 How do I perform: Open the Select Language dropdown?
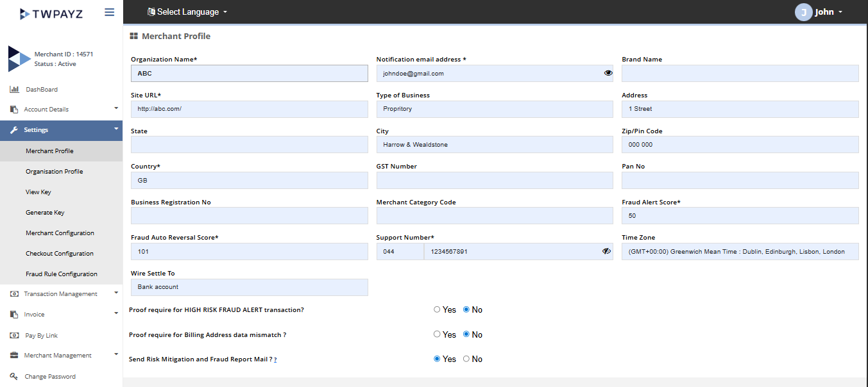click(x=187, y=12)
